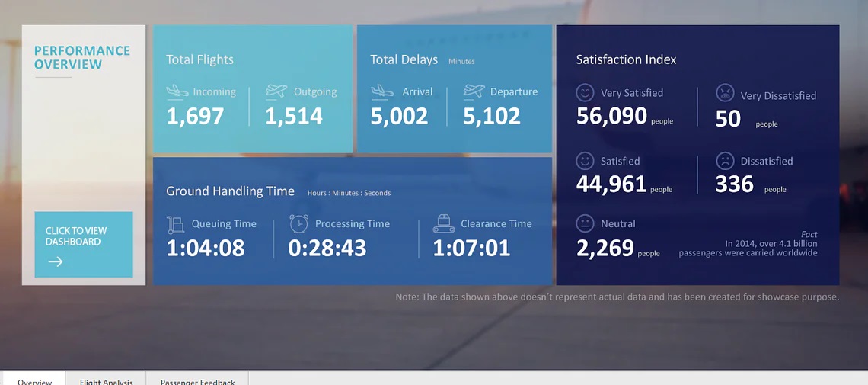Click the neutral count 2,269
868x385 pixels.
tap(605, 249)
